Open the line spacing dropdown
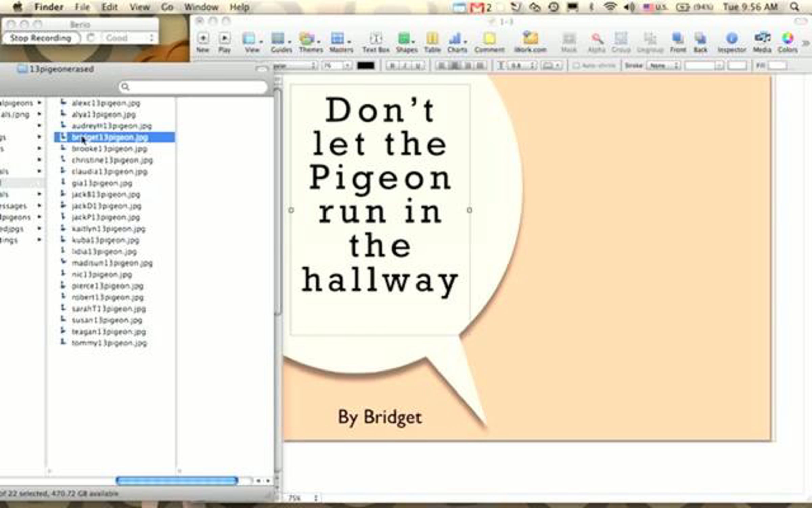The image size is (812, 508). (521, 65)
